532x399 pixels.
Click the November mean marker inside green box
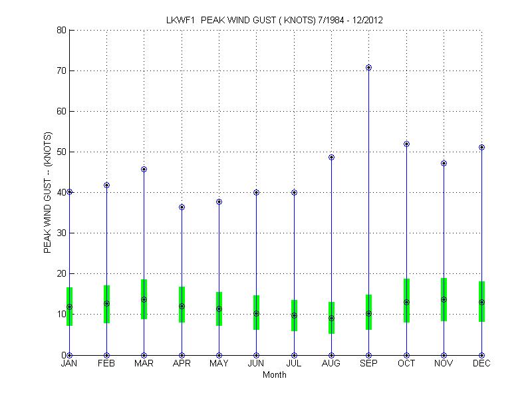(x=444, y=299)
